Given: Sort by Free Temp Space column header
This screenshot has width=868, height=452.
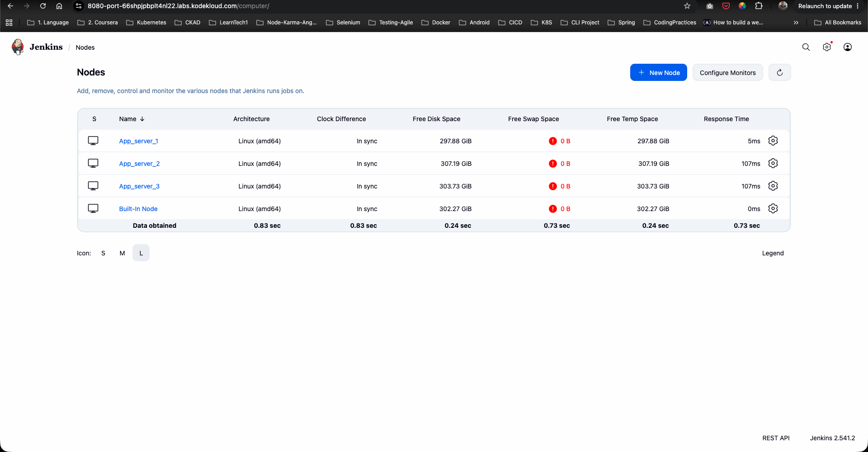Looking at the screenshot, I should coord(632,119).
